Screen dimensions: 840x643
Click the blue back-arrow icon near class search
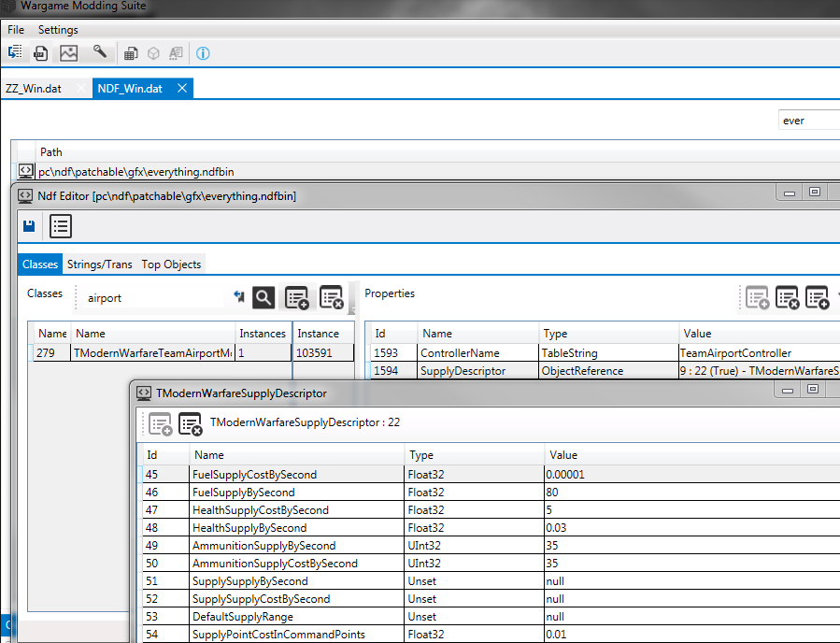pos(239,296)
